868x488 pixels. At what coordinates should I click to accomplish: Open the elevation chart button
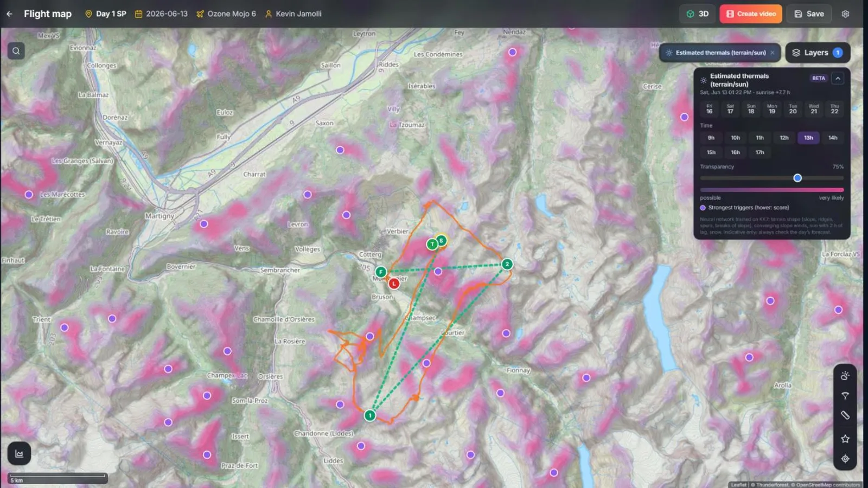[x=19, y=454]
